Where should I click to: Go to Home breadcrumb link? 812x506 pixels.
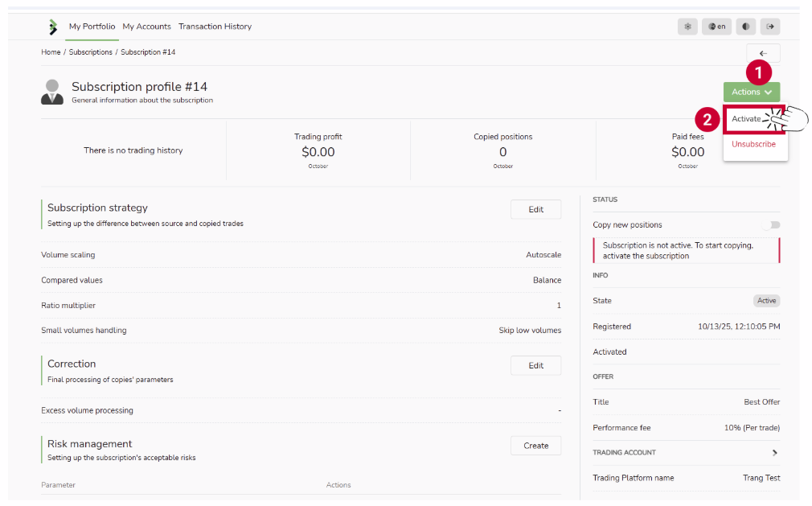point(51,52)
